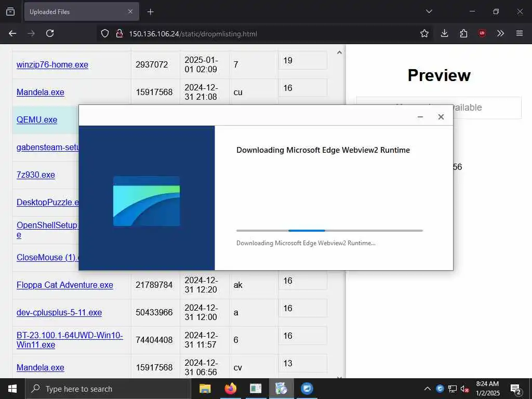532x399 pixels.
Task: Click the Preview heading
Action: (438, 75)
